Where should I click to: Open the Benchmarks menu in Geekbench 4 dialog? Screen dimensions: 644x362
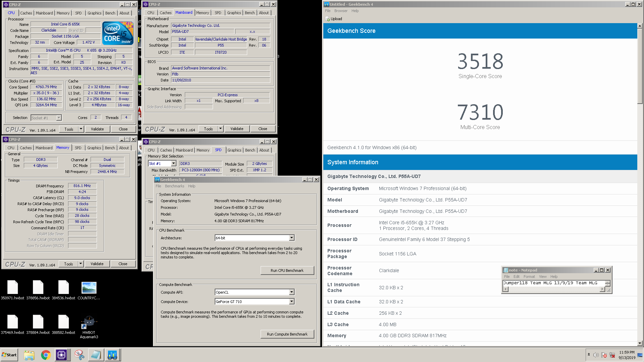[x=174, y=186]
